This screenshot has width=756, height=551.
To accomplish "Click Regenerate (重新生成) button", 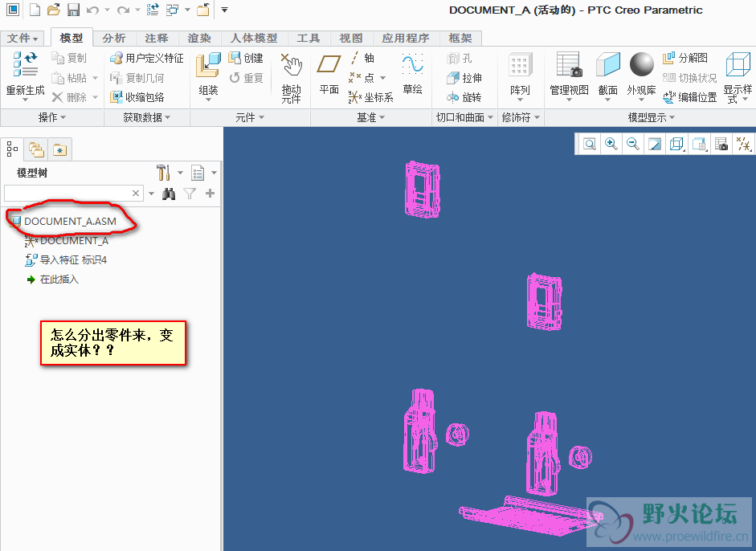I will (x=25, y=77).
